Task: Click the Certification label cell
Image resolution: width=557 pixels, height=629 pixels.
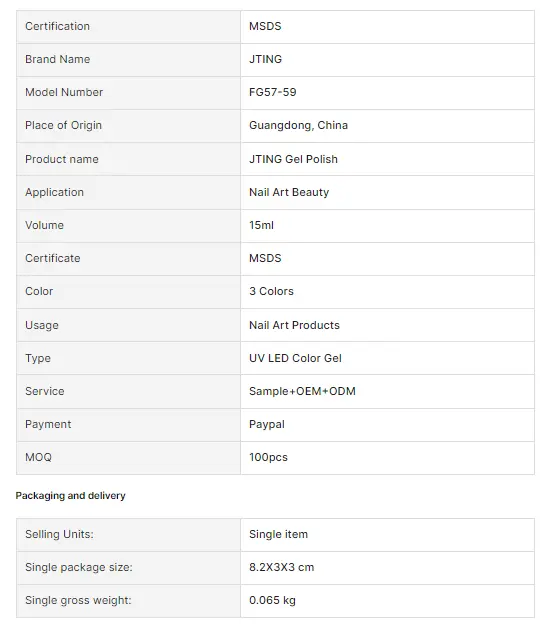Action: 128,27
